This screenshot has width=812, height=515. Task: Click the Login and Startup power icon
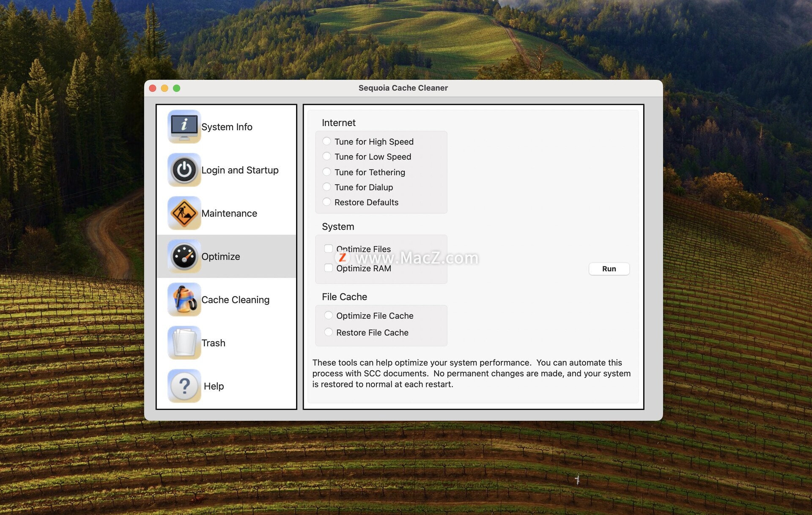coord(184,170)
